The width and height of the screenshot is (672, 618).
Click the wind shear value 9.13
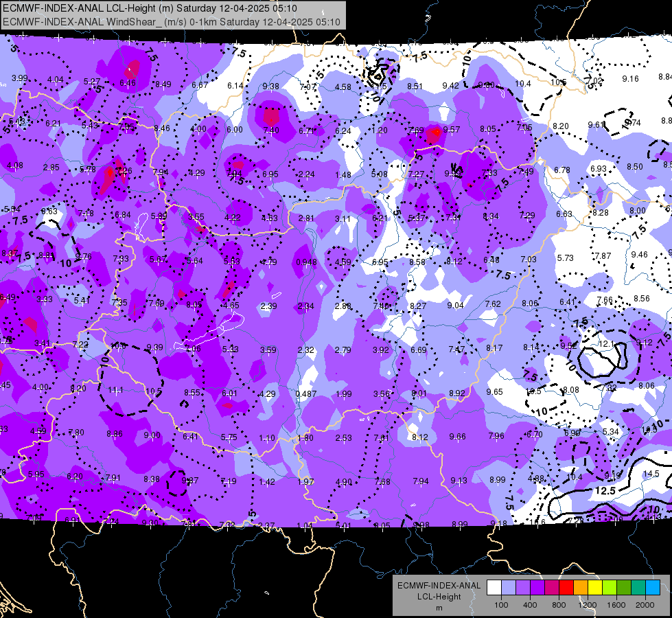point(459,481)
